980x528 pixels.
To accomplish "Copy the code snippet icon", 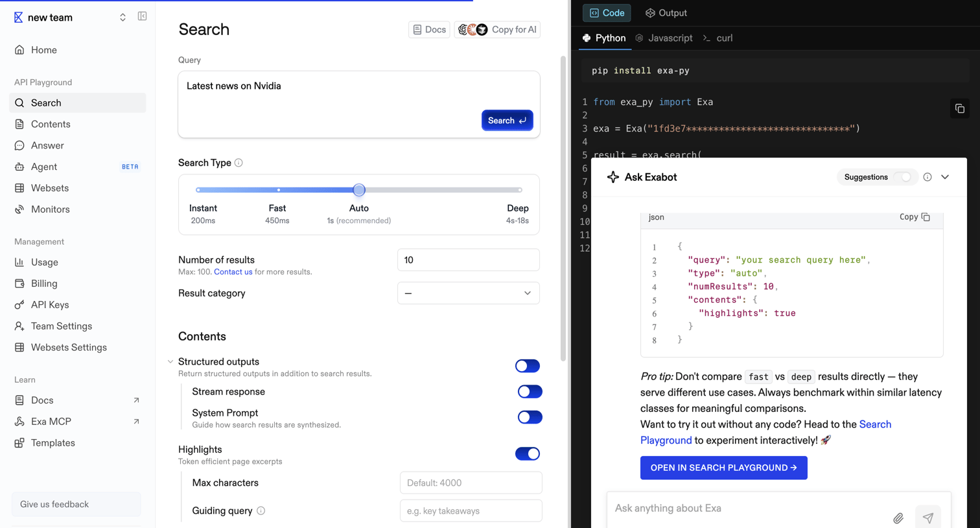I will click(959, 109).
